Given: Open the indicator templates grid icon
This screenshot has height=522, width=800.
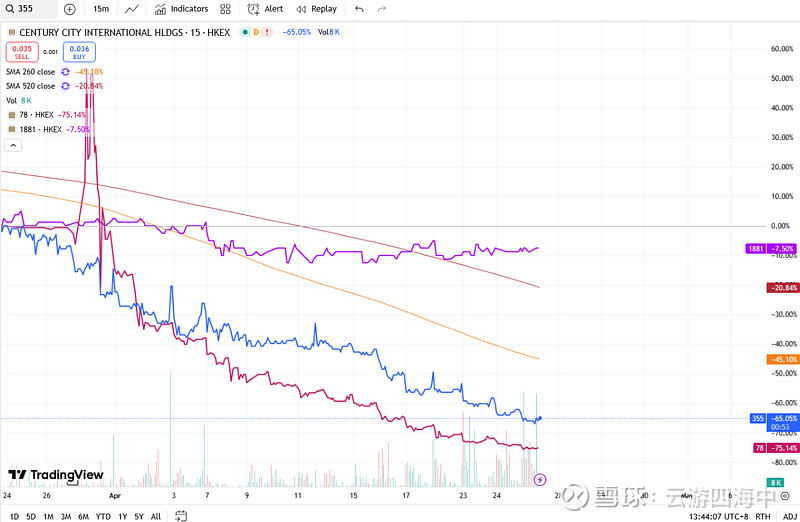Looking at the screenshot, I should (226, 9).
